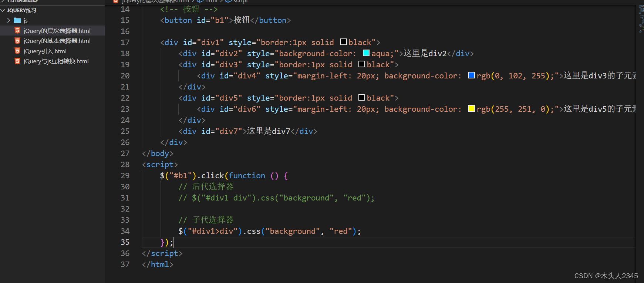Viewport: 644px width, 283px height.
Task: Open black color swatch on line 17
Action: click(x=344, y=42)
